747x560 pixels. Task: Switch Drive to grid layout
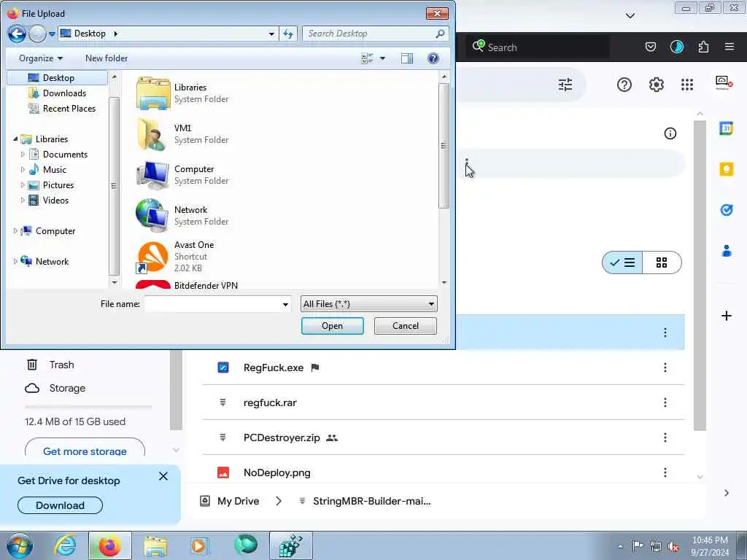coord(662,262)
